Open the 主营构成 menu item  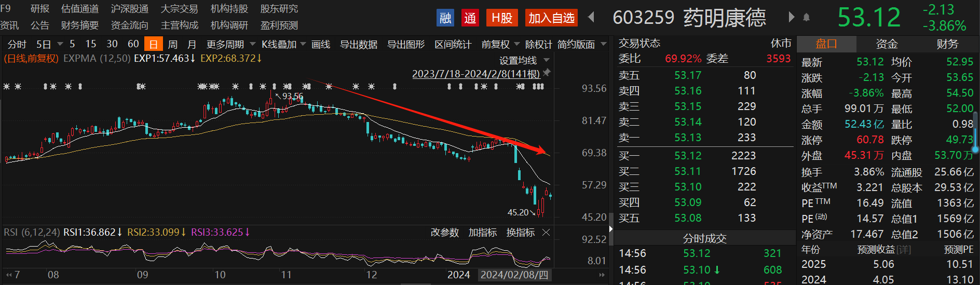(x=180, y=25)
